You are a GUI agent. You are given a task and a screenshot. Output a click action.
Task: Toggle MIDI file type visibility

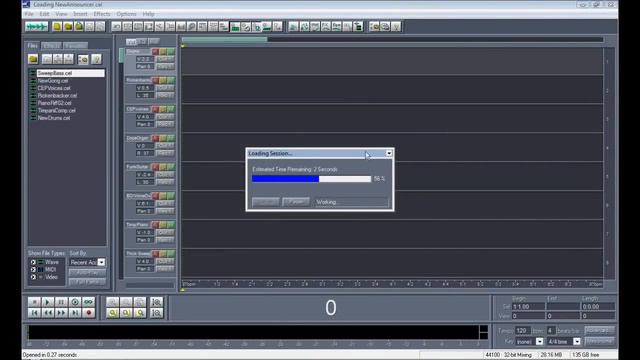(x=33, y=269)
